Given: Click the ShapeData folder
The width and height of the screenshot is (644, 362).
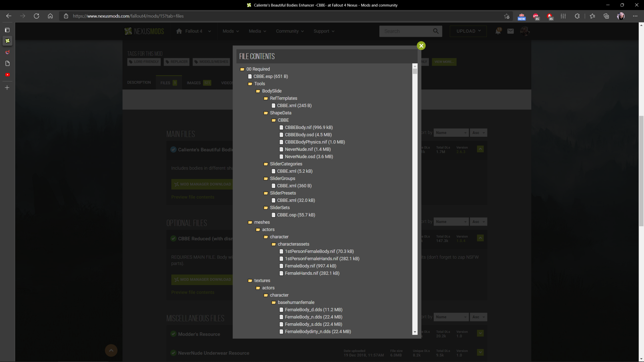Looking at the screenshot, I should click(x=277, y=113).
